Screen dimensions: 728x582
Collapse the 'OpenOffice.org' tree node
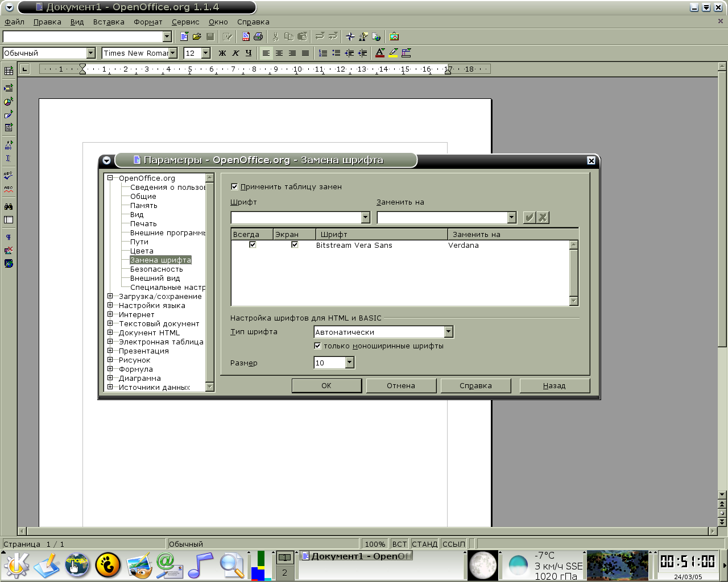[110, 178]
